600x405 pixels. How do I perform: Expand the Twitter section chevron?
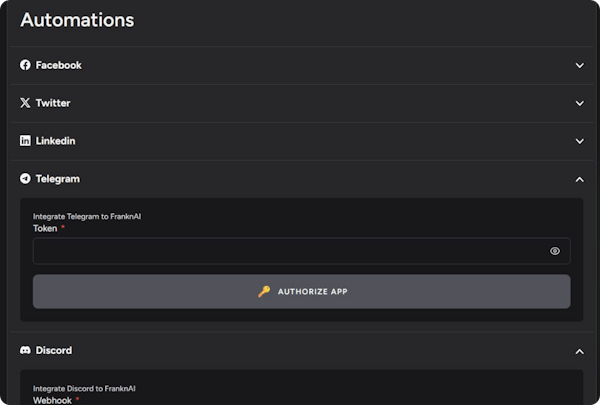(579, 103)
